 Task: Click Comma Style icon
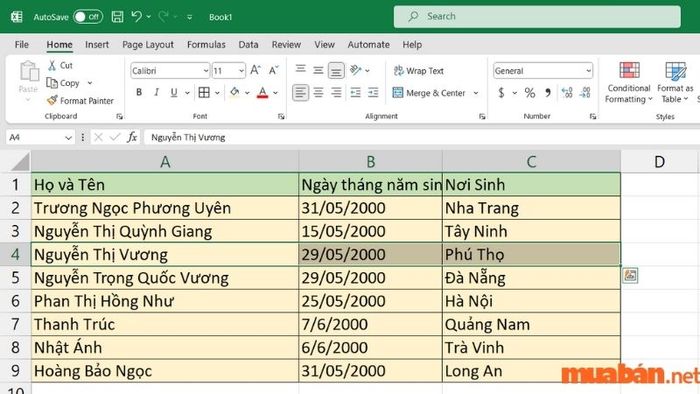[548, 93]
